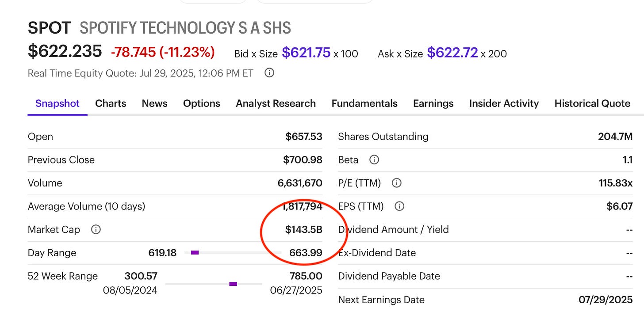The height and width of the screenshot is (323, 644).
Task: Click the Market Cap info icon
Action: point(96,229)
